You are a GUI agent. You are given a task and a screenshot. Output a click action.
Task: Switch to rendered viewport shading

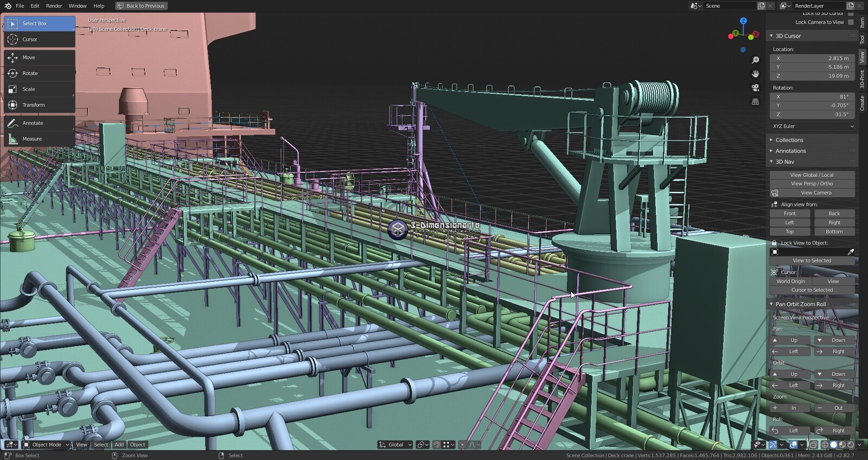tap(851, 444)
